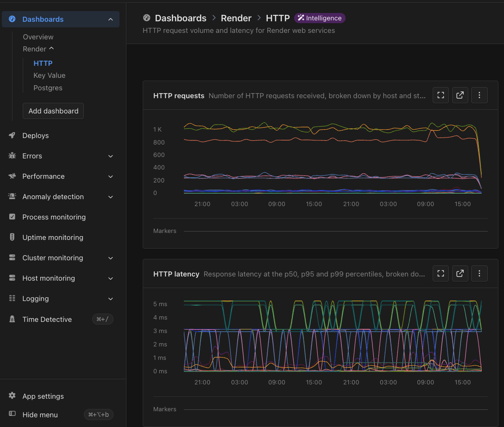Click the Deploys rocket icon
This screenshot has height=427, width=504.
pyautogui.click(x=12, y=135)
